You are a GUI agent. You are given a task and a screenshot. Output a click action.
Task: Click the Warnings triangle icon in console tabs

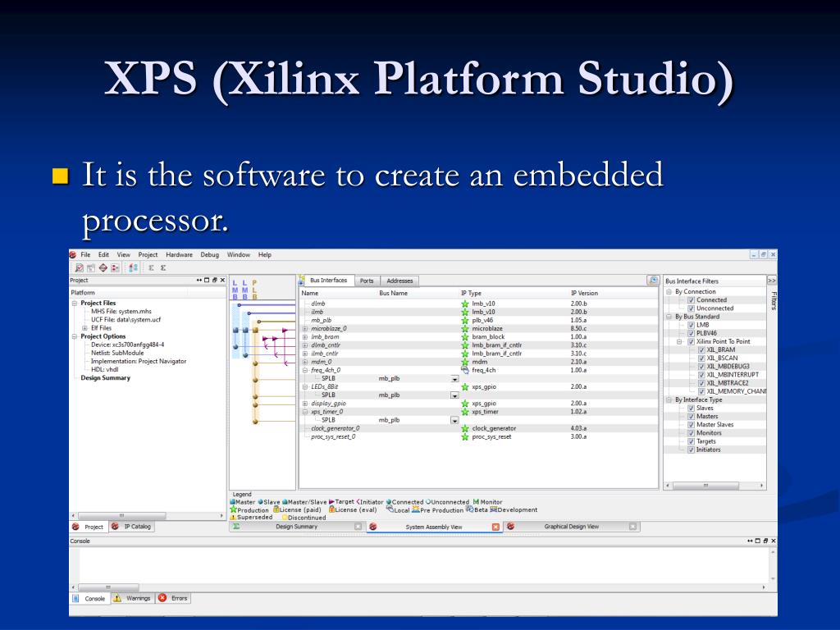click(x=116, y=598)
